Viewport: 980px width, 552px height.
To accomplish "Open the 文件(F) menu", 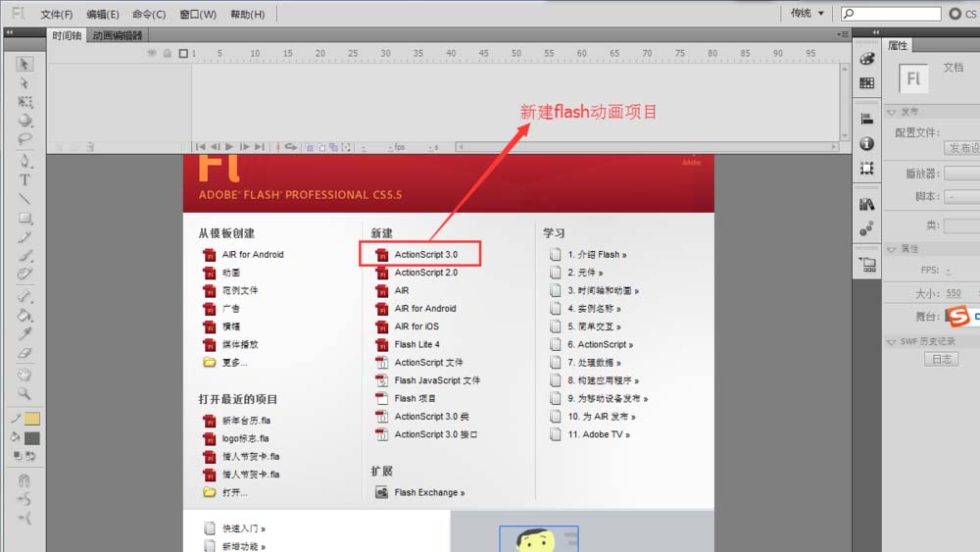I will [56, 14].
